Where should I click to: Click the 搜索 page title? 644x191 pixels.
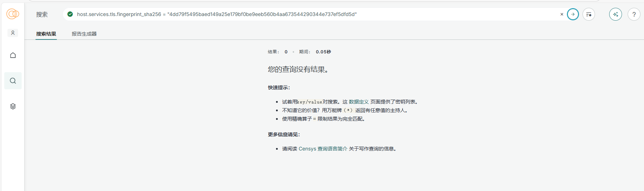(x=42, y=15)
